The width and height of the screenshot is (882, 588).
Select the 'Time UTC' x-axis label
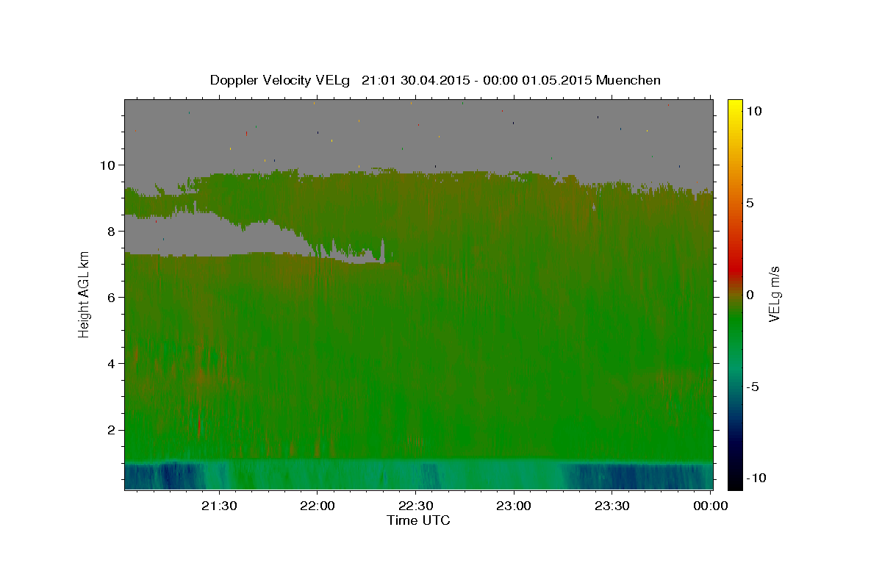pos(418,520)
